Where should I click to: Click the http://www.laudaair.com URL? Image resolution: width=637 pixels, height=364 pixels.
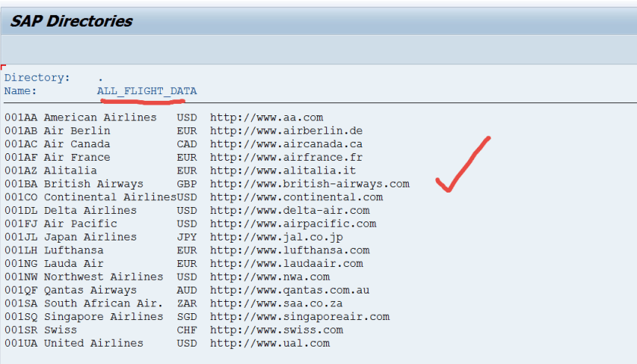[x=287, y=264]
